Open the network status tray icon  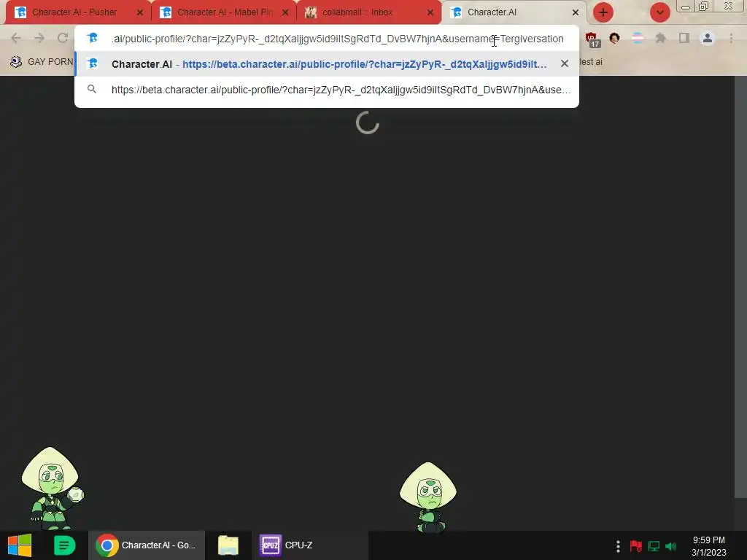654,546
